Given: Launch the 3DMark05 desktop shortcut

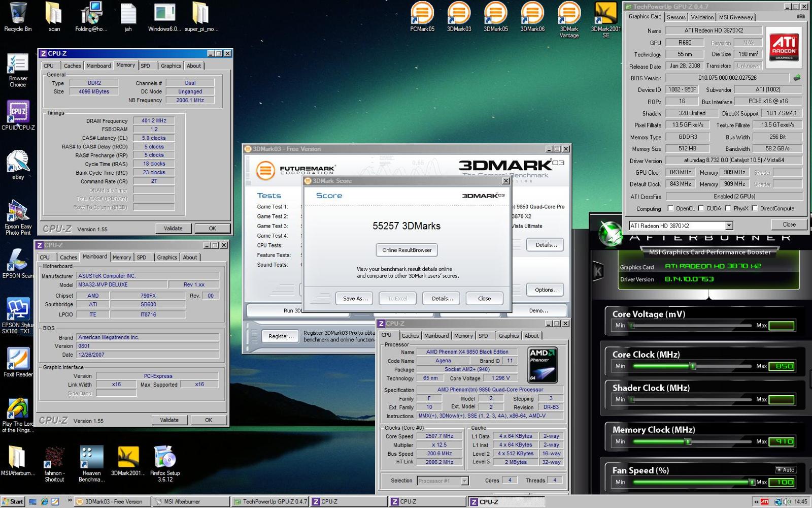Looking at the screenshot, I should click(x=496, y=17).
